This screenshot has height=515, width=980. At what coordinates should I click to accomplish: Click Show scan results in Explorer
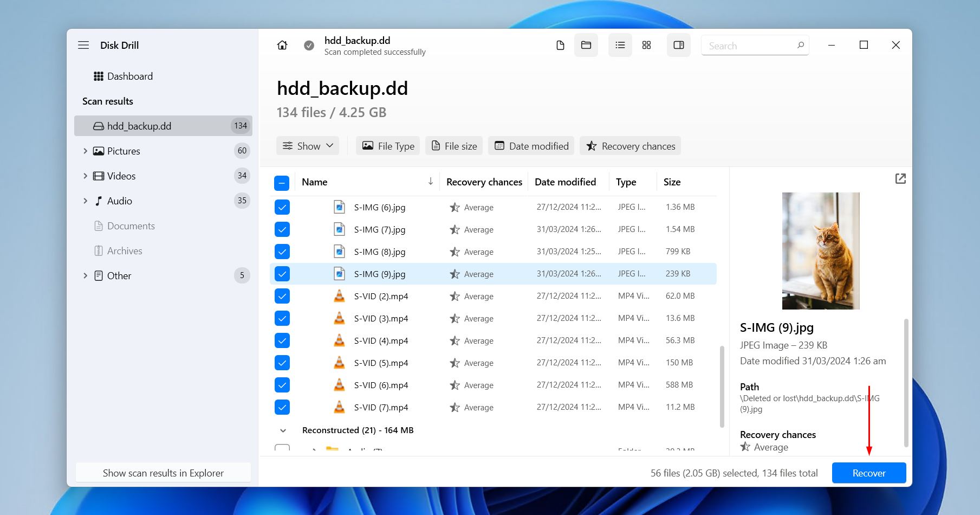coord(163,472)
